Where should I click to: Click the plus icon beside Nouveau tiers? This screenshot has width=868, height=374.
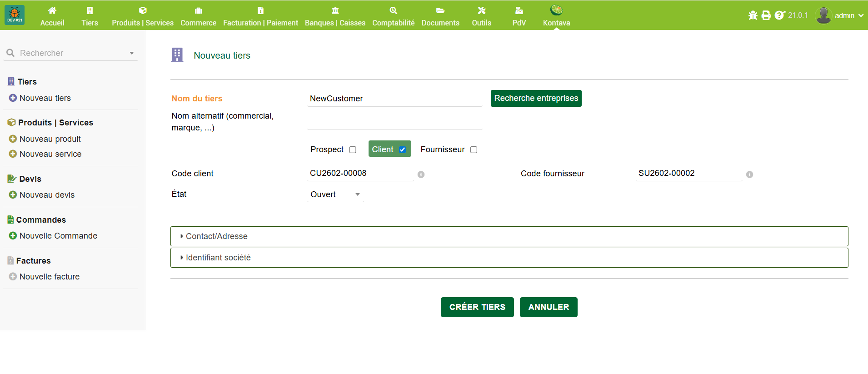coord(13,98)
